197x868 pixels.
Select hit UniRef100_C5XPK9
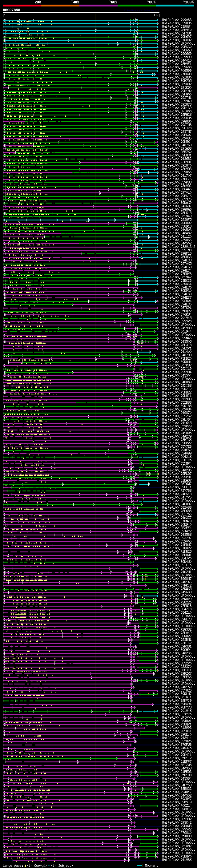(x=177, y=426)
